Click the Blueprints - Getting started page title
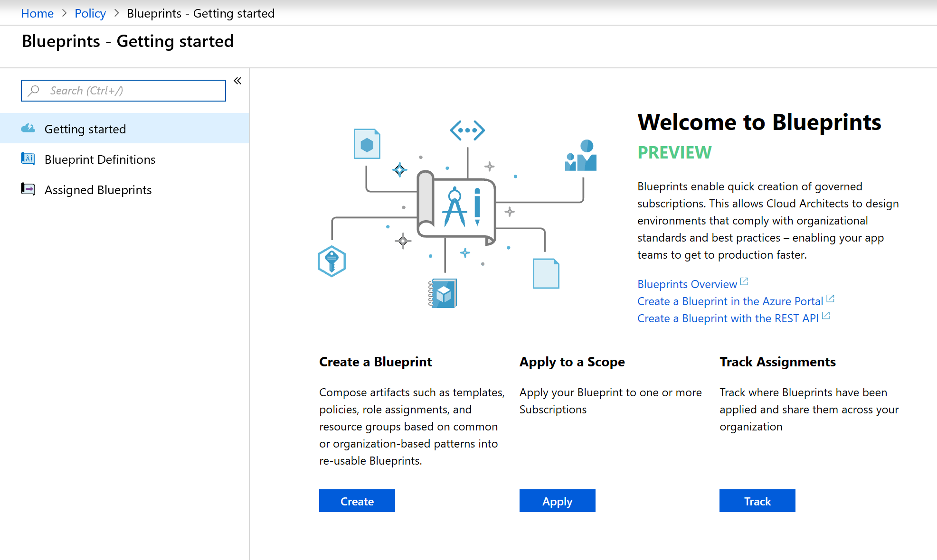The height and width of the screenshot is (560, 937). click(x=128, y=41)
